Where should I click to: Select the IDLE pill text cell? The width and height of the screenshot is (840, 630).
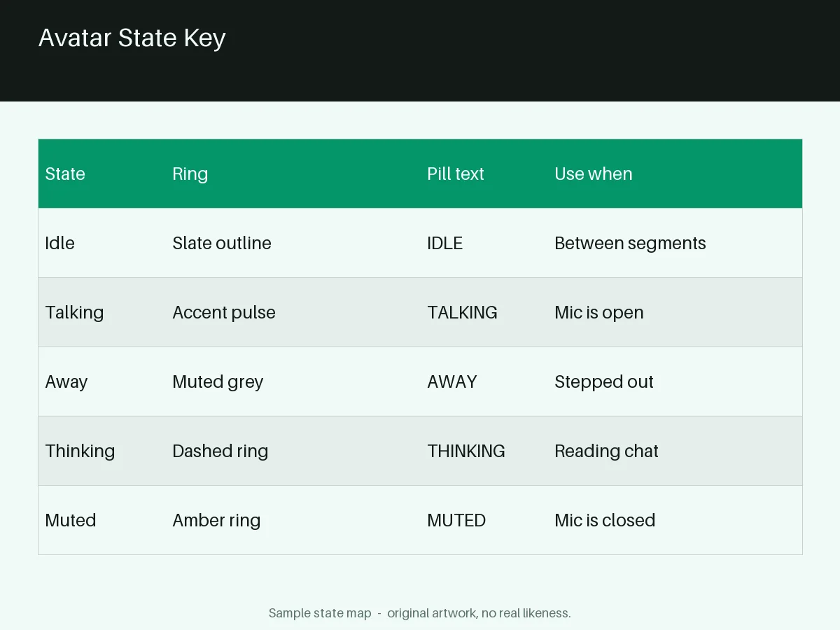pyautogui.click(x=445, y=243)
